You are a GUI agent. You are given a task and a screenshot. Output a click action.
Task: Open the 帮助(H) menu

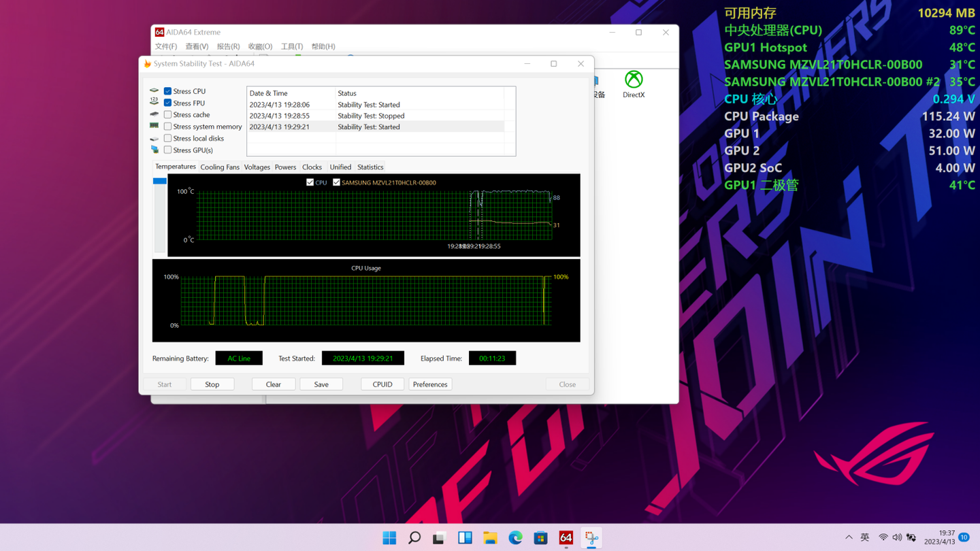coord(323,46)
